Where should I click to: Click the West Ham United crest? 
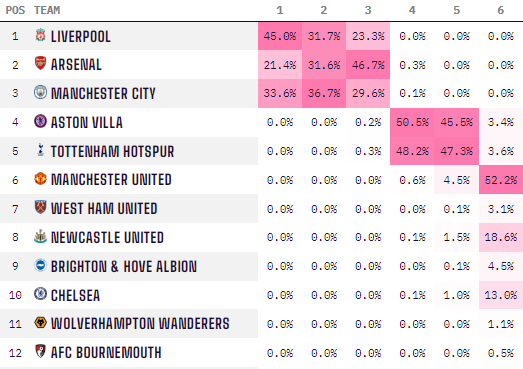click(x=40, y=208)
